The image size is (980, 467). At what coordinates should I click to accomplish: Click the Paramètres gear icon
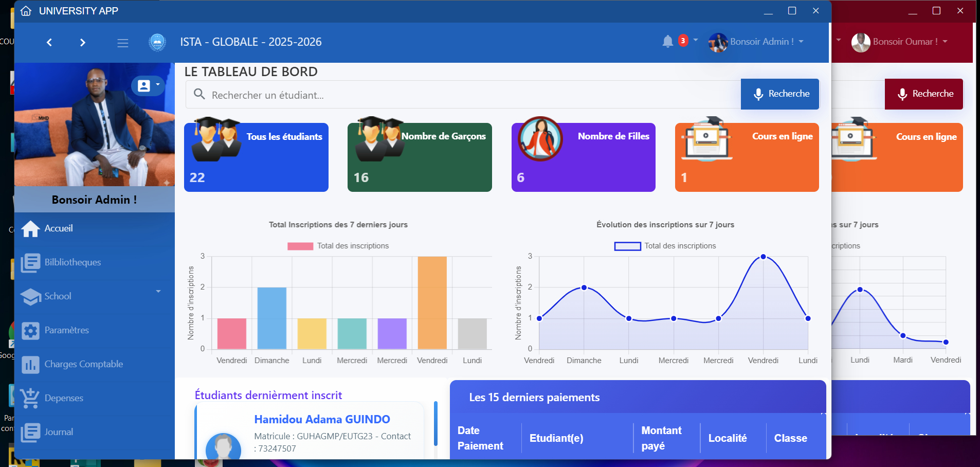[x=30, y=331]
